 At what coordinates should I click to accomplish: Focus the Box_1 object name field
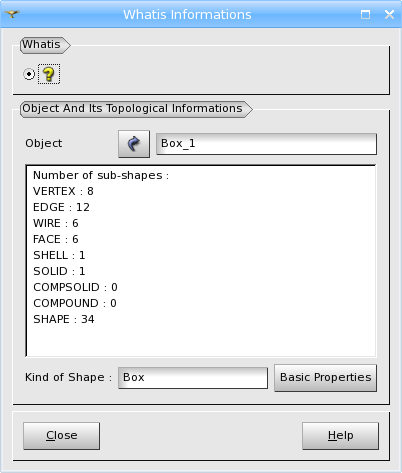click(x=266, y=144)
